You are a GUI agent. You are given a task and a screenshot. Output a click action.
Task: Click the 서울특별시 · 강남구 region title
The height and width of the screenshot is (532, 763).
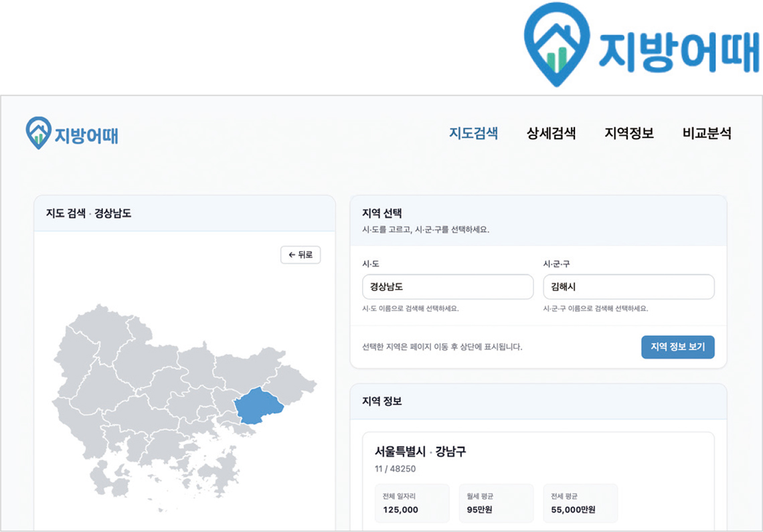(420, 452)
